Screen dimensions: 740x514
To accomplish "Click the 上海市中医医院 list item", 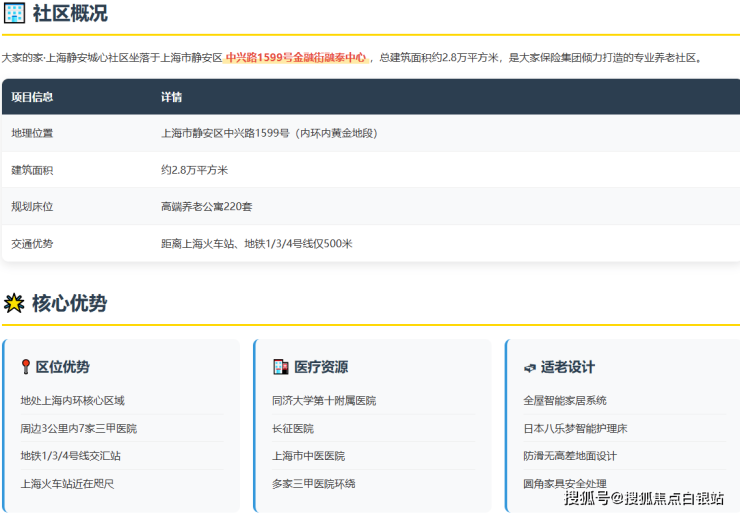I will point(308,456).
